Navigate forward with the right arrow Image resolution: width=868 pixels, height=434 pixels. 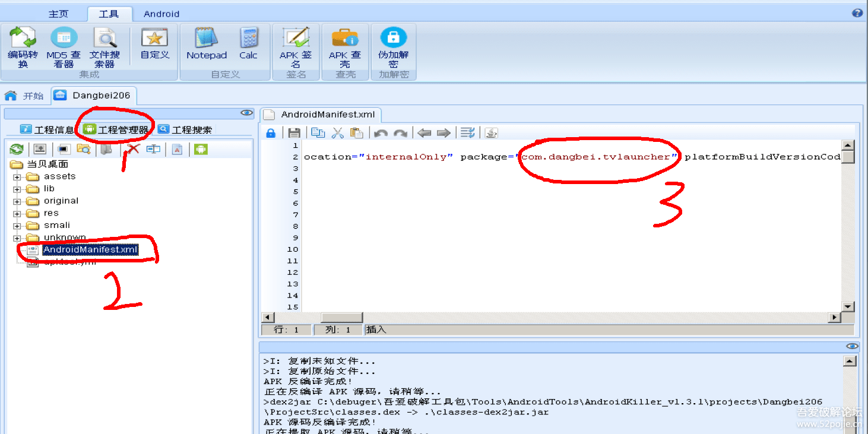443,133
